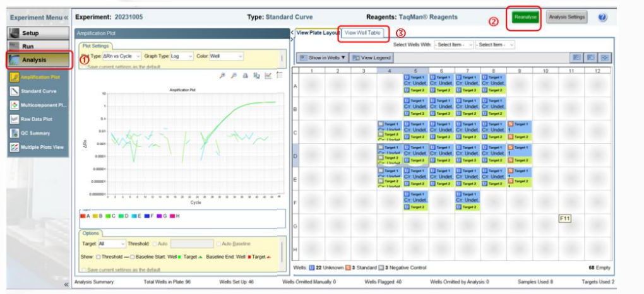Open the Multicomponent Plot view
Screen dimensions: 644x294
(38, 105)
